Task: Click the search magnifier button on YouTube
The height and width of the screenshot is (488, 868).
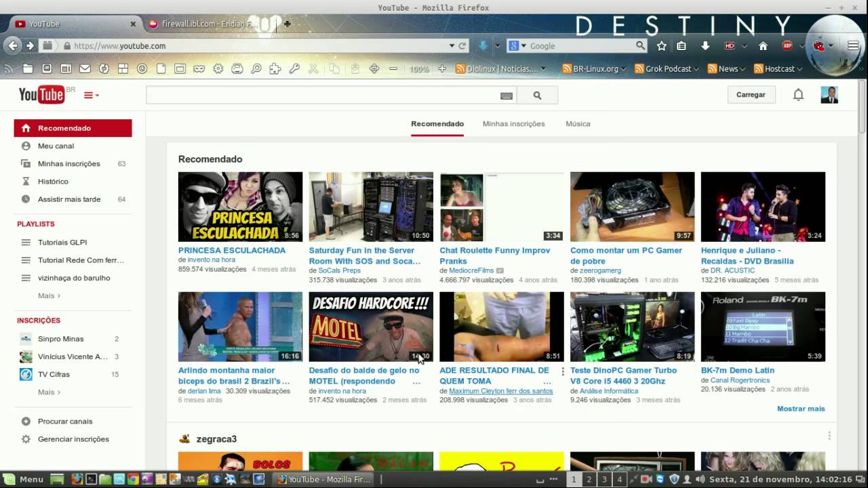Action: 537,96
